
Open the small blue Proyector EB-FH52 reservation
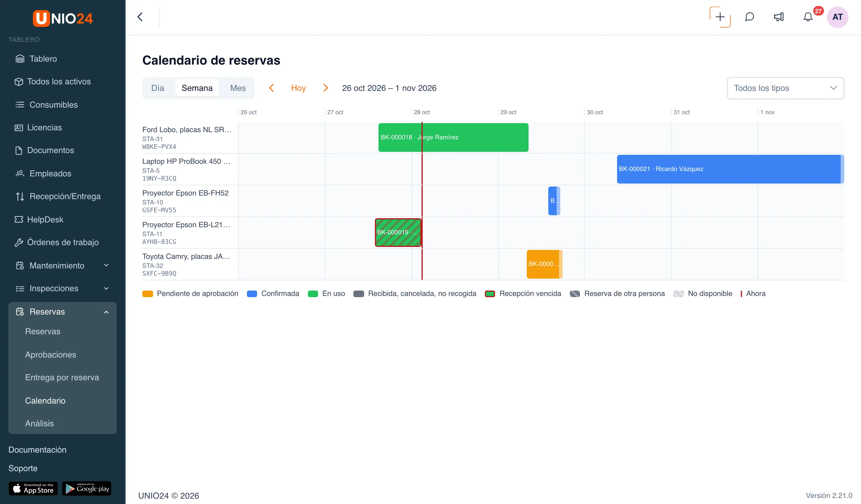554,201
